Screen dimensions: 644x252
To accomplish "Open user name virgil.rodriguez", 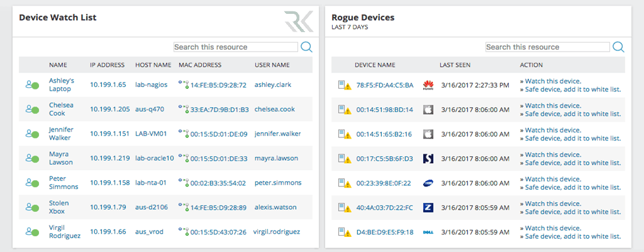I will tap(277, 232).
